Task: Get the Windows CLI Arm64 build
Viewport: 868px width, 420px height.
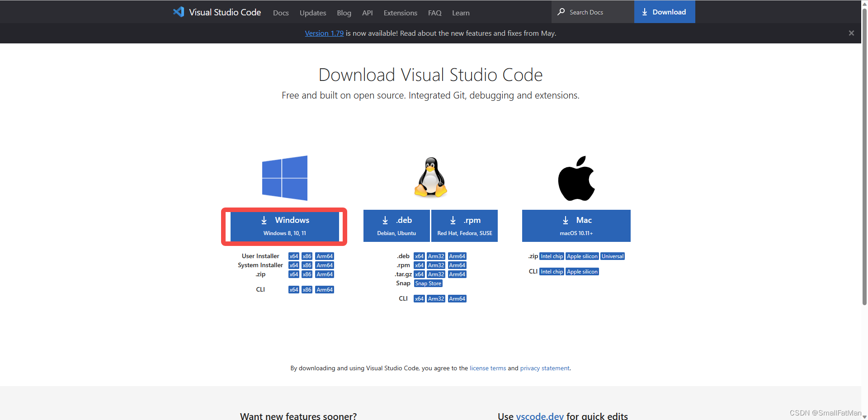Action: point(325,290)
